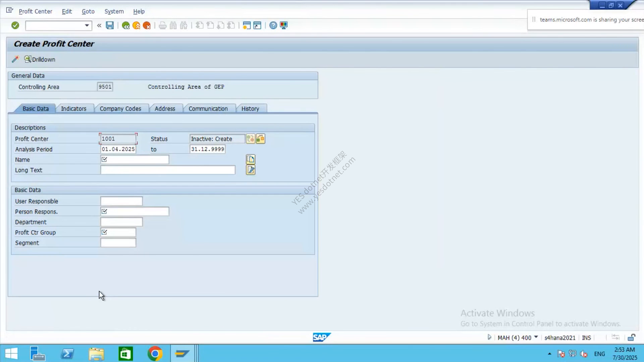Click the green Back arrow icon
Viewport: 644px width, 362px height.
[x=126, y=25]
